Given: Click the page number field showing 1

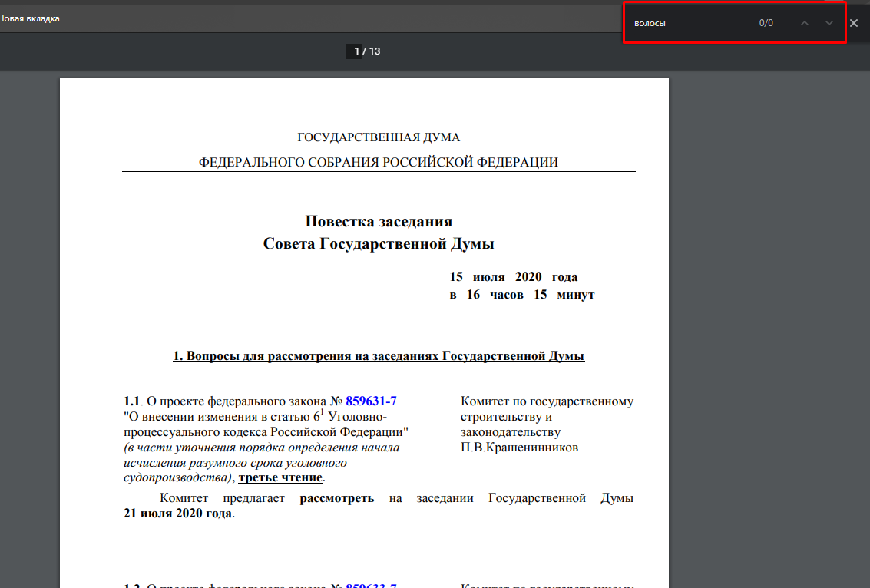Looking at the screenshot, I should [354, 51].
